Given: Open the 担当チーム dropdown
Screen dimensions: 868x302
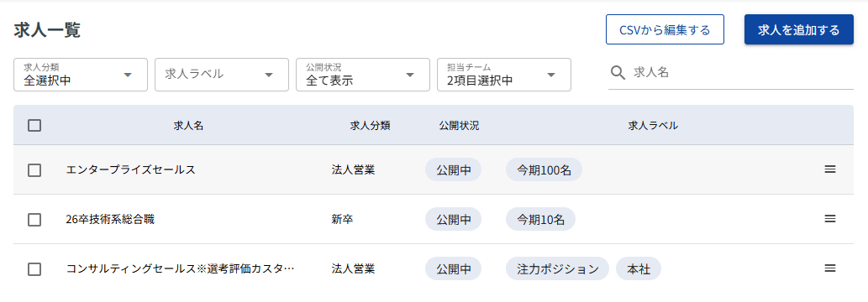Looking at the screenshot, I should point(504,75).
